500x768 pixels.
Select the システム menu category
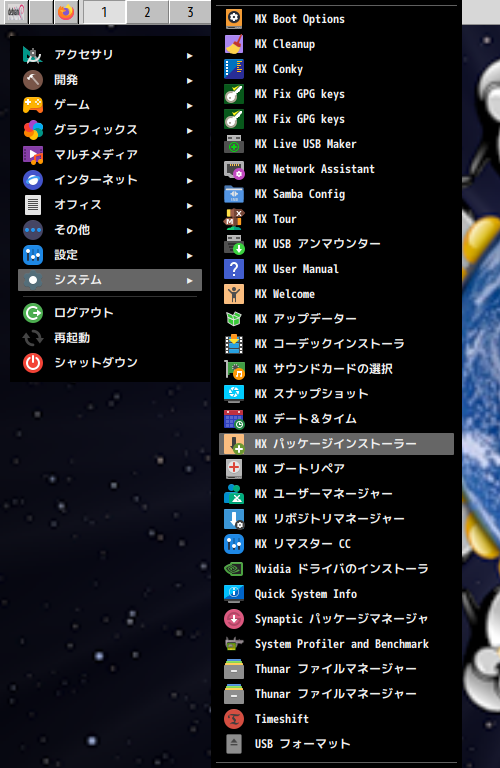(110, 280)
